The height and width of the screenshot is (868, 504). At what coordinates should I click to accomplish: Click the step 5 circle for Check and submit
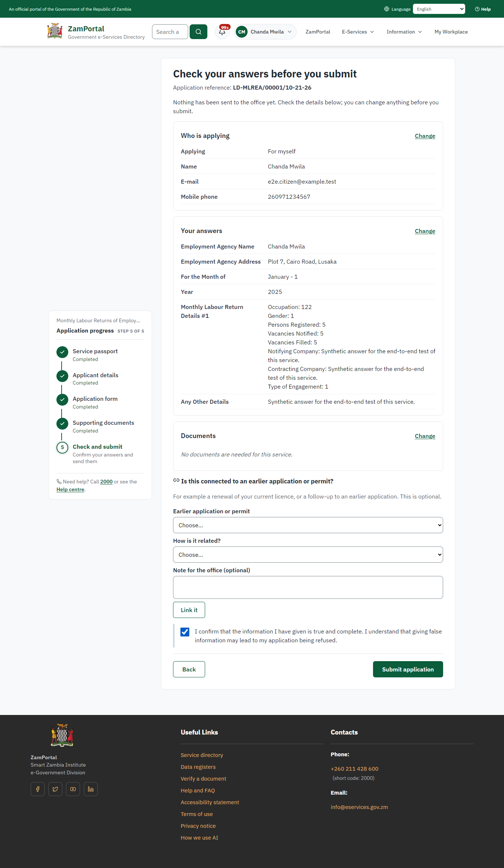click(62, 448)
